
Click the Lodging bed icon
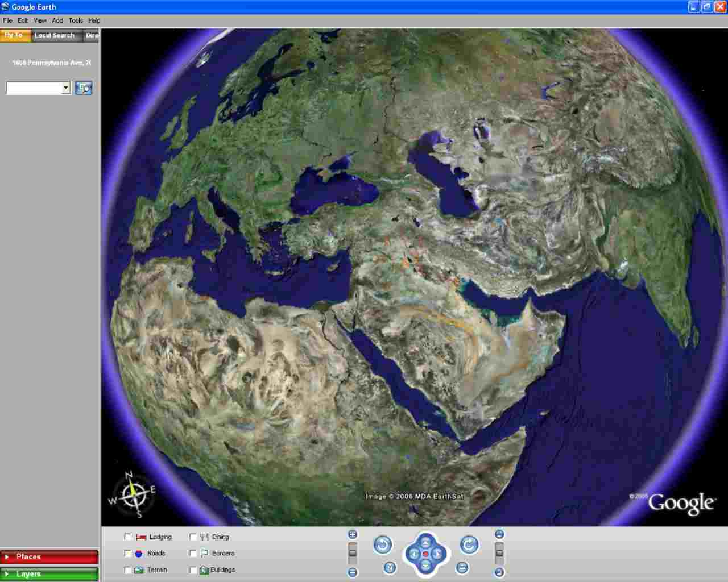140,537
